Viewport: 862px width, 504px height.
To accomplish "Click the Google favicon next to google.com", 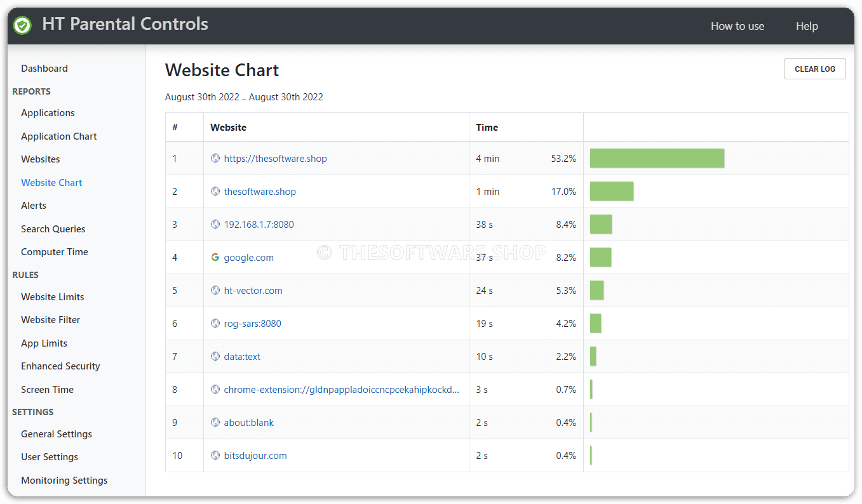I will click(215, 257).
